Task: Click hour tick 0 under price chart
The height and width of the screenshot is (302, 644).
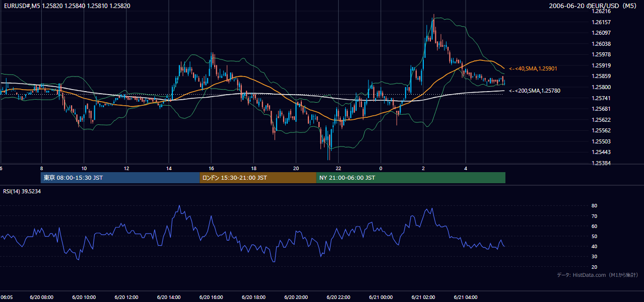Action: click(x=381, y=168)
